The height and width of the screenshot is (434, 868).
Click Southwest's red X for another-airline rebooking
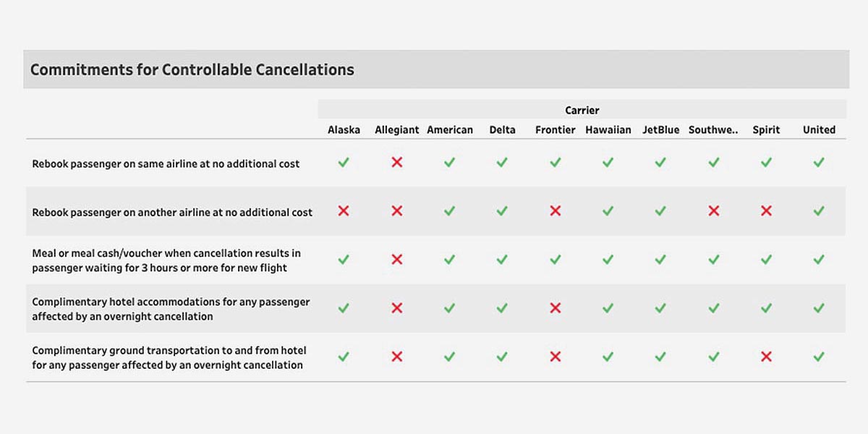tap(714, 211)
